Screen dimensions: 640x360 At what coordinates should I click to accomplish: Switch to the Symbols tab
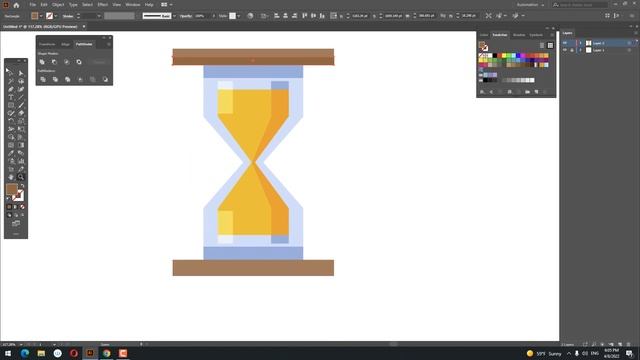[536, 35]
